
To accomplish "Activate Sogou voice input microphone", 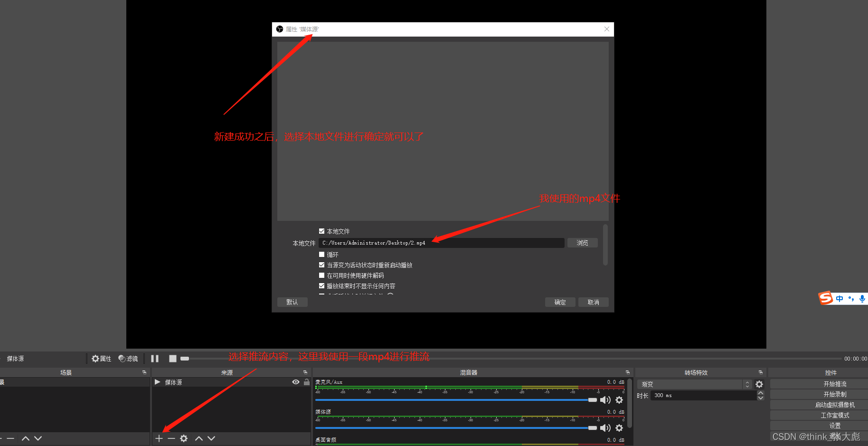I will coord(862,299).
